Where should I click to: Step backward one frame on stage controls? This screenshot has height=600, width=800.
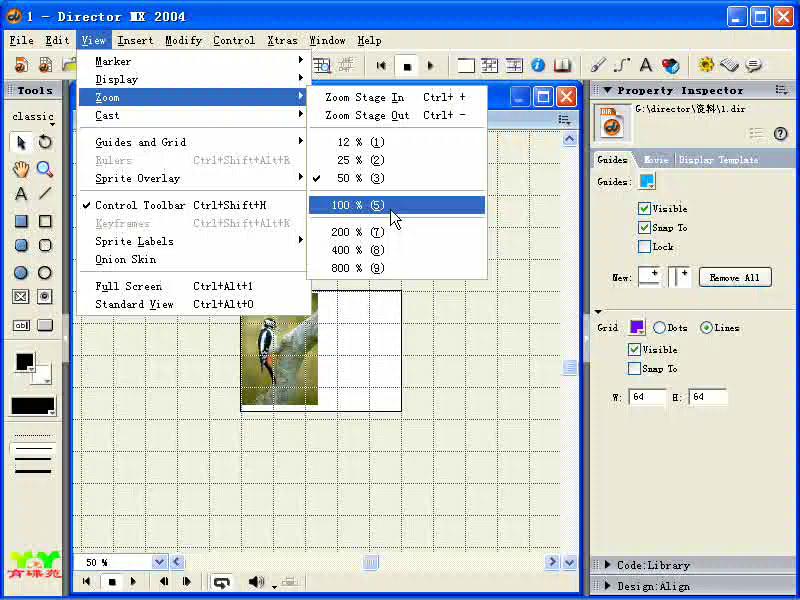click(164, 582)
